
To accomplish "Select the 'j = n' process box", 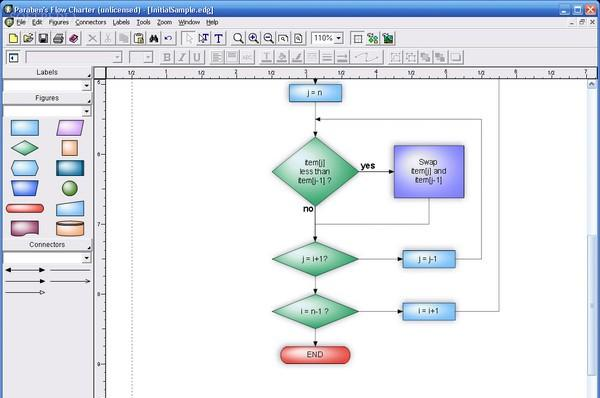I will (x=315, y=93).
